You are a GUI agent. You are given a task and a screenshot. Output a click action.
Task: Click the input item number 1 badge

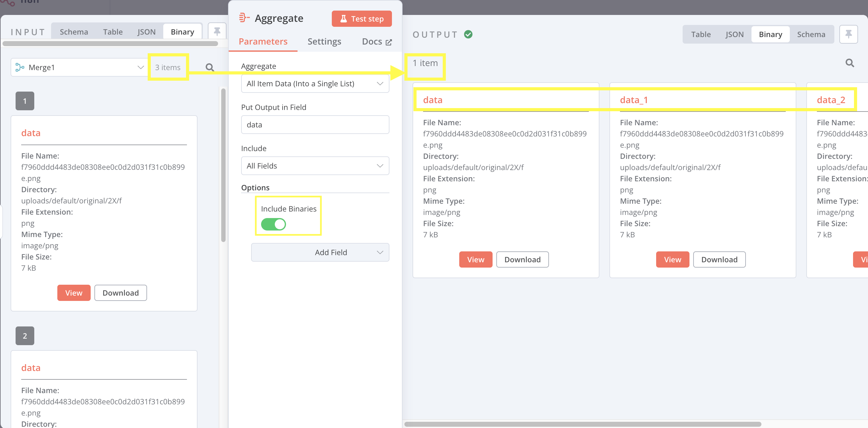click(x=25, y=101)
